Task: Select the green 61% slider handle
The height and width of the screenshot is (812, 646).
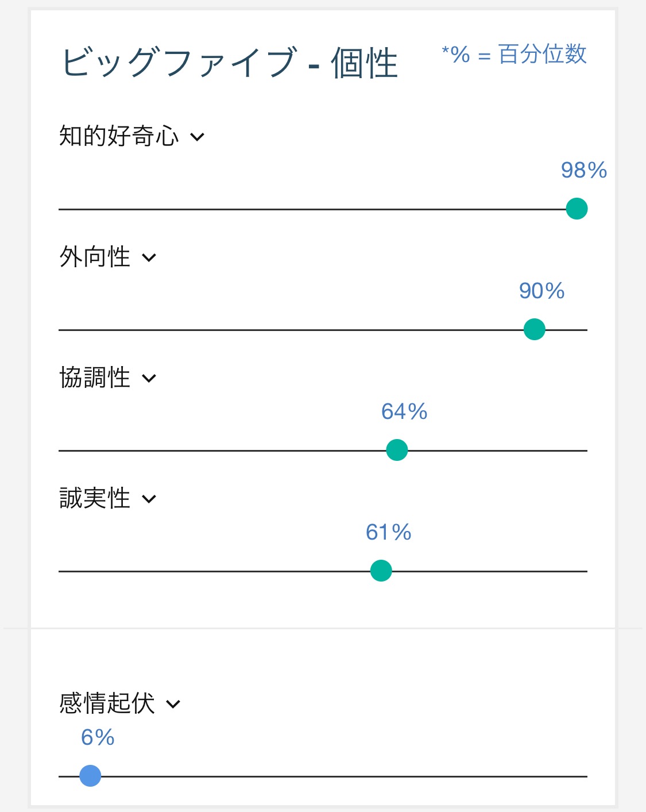Action: [x=381, y=571]
